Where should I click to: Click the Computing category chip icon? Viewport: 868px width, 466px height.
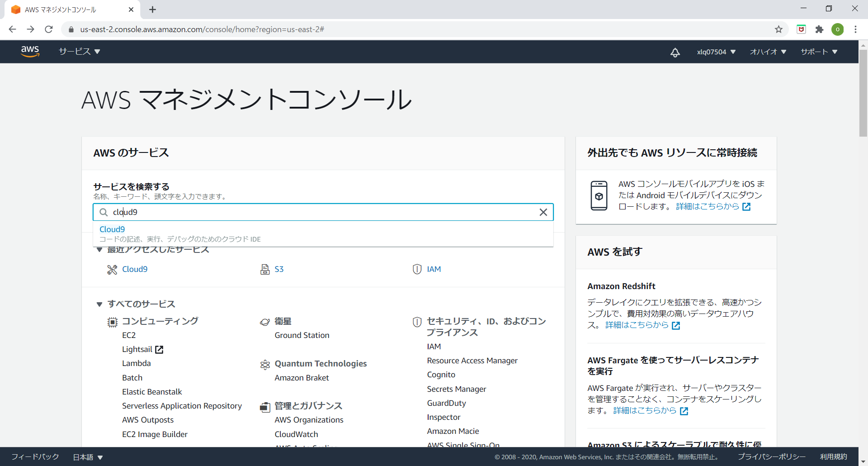[113, 322]
